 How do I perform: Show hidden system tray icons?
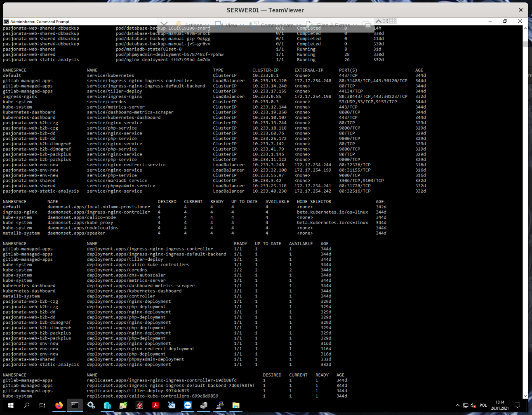[x=457, y=406]
